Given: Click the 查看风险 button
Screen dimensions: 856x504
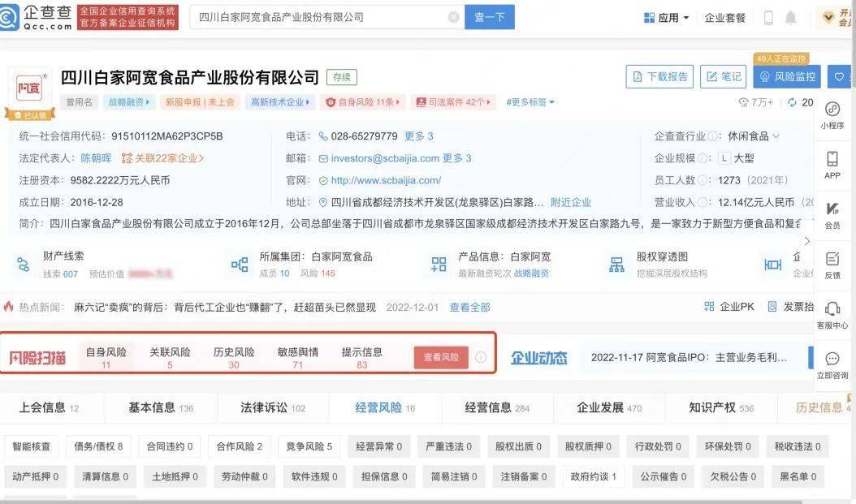Looking at the screenshot, I should pyautogui.click(x=441, y=357).
